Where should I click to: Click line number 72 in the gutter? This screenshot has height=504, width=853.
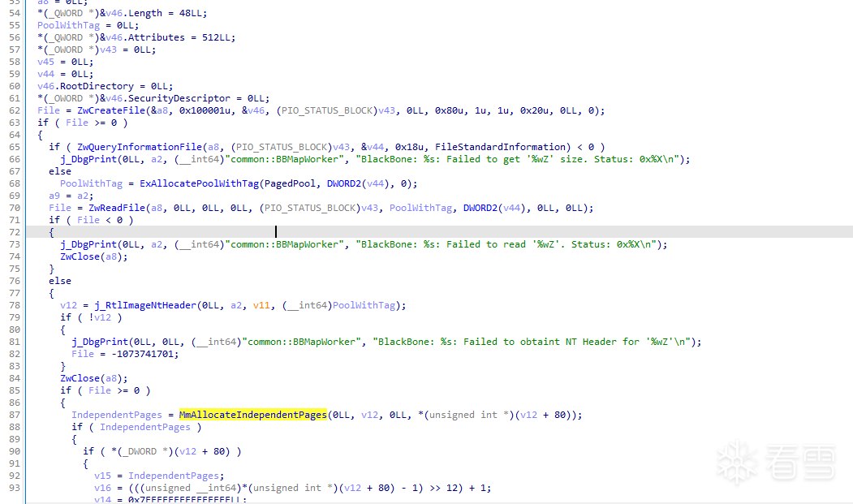coord(14,232)
